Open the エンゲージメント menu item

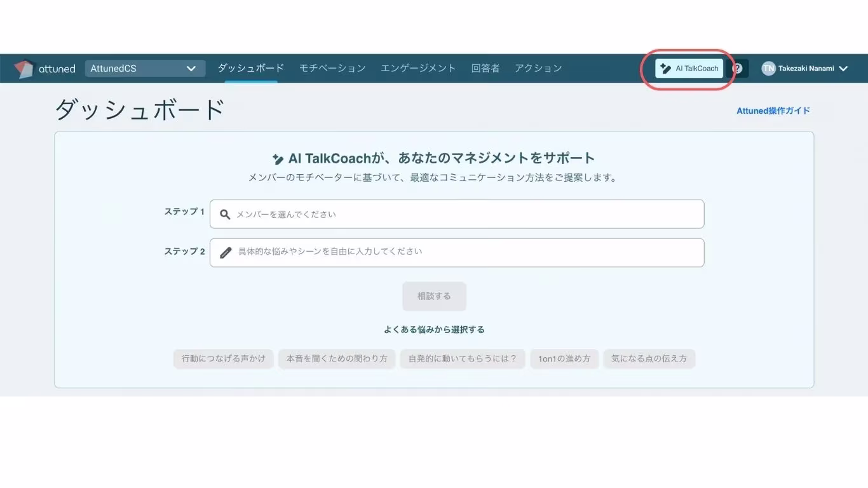(x=418, y=68)
